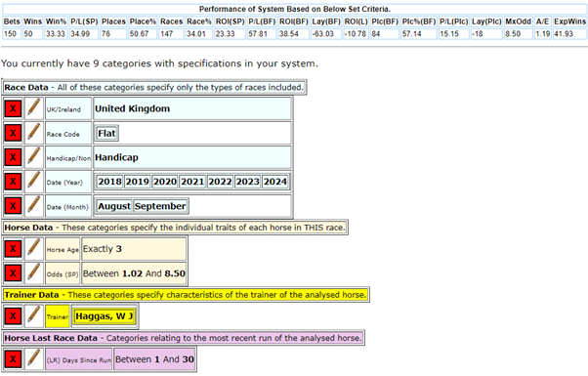Remove the Date (Month) criterion
Image resolution: width=588 pixels, height=376 pixels.
tap(13, 206)
